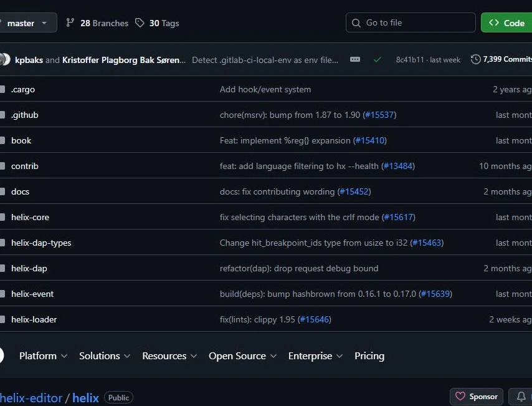Viewport: 532px width, 406px height.
Task: Open the helix-dap folder
Action: click(x=29, y=268)
